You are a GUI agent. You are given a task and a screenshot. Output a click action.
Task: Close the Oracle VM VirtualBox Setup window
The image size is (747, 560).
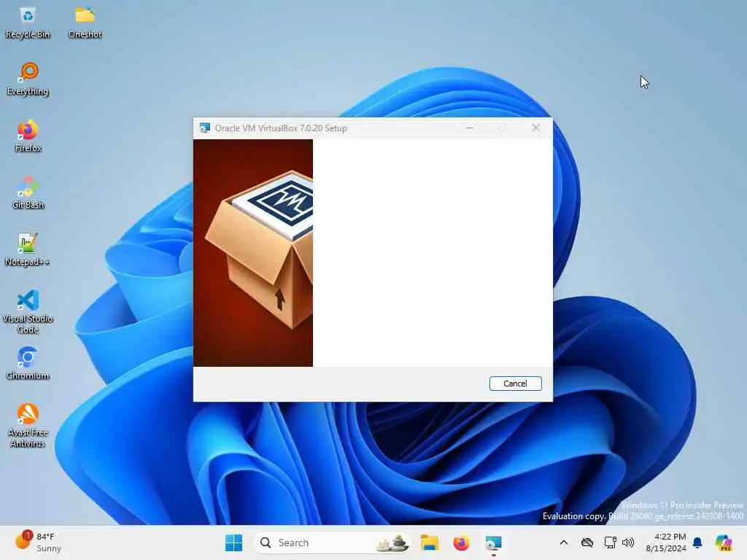[x=536, y=128]
